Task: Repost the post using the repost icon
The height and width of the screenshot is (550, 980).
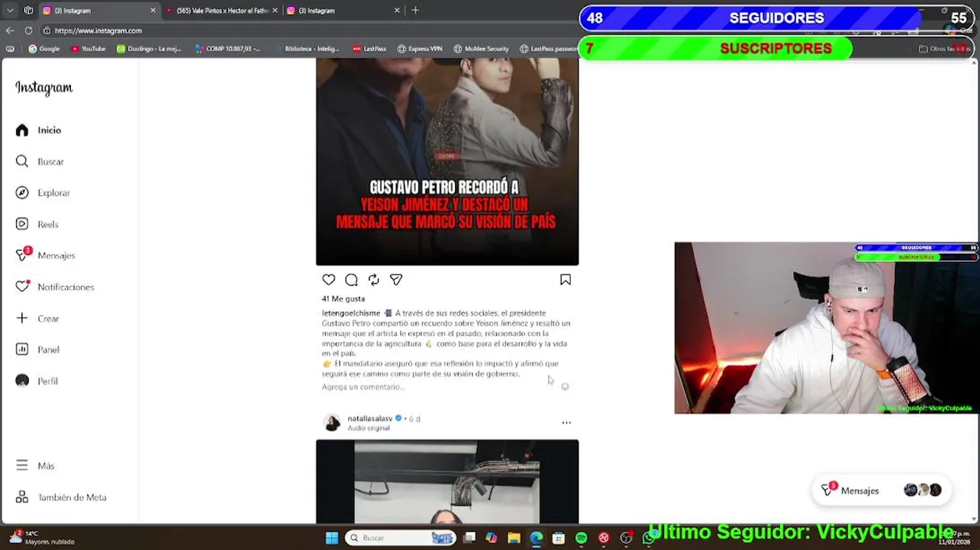Action: tap(374, 280)
